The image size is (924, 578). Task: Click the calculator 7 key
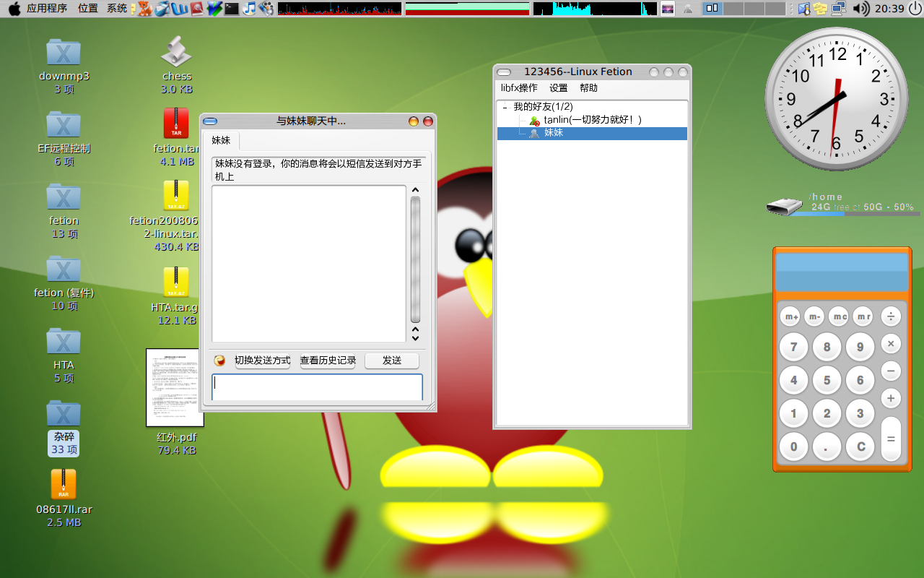[x=793, y=347]
